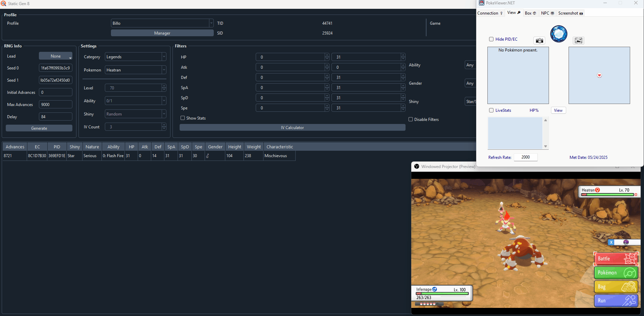Enable the Show Stats checkbox
Screen dimensions: 644x316
(x=183, y=118)
